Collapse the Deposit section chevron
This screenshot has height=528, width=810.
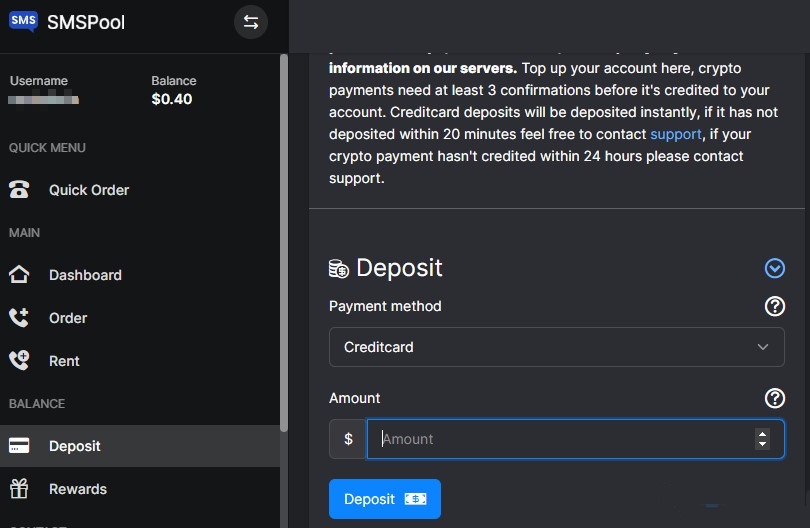tap(774, 268)
